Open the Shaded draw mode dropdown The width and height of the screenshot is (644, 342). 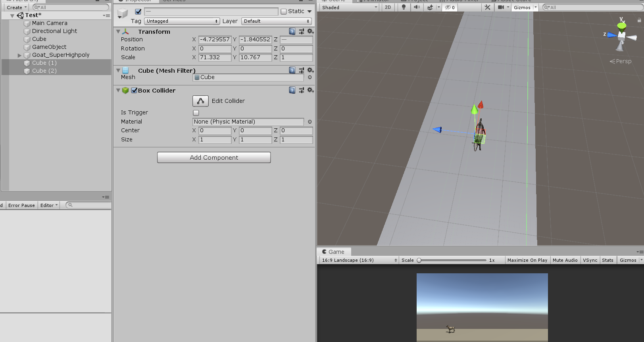pyautogui.click(x=349, y=7)
